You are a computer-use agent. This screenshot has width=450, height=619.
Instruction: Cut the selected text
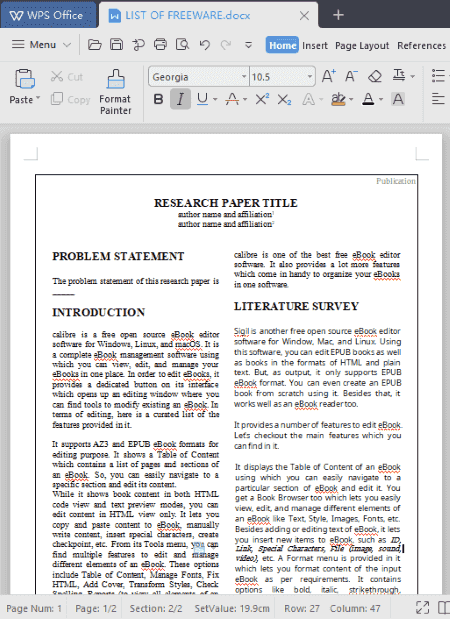pyautogui.click(x=67, y=77)
